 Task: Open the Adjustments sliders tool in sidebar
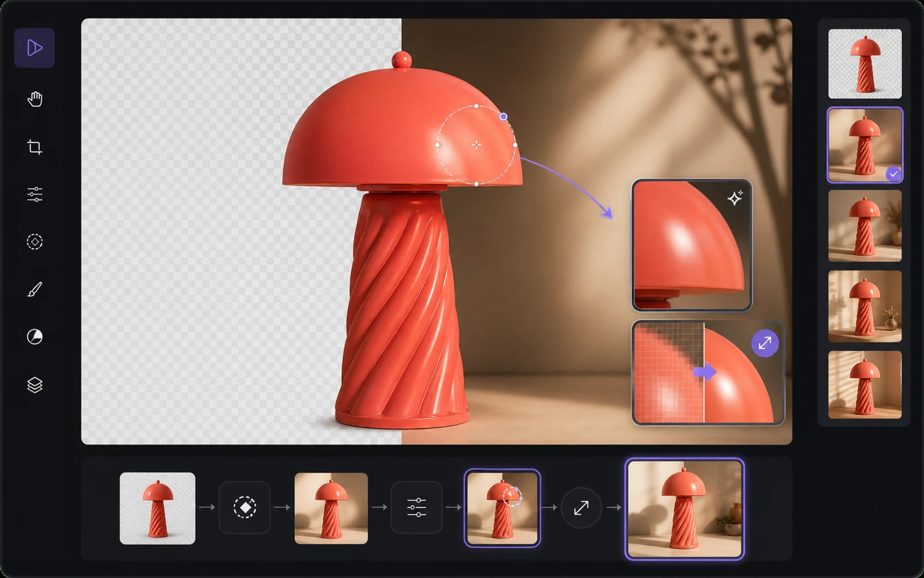point(35,194)
